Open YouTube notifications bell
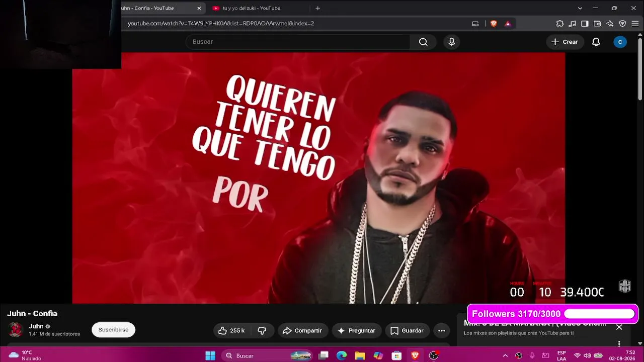Viewport: 644px width, 362px height. [596, 42]
